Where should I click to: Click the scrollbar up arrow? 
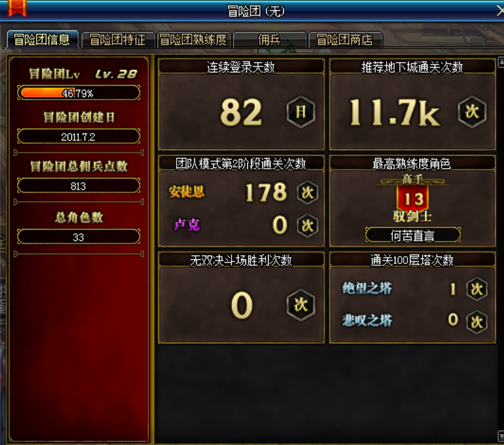pos(501,62)
